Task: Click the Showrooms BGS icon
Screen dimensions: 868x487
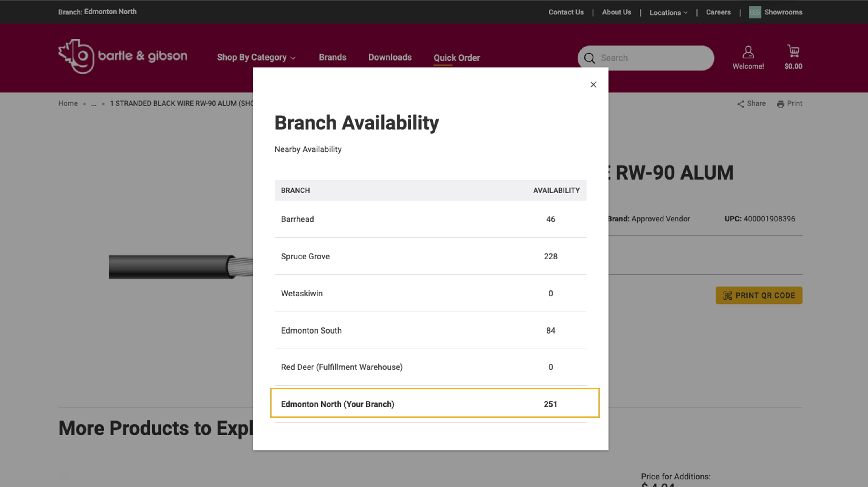Action: coord(755,12)
